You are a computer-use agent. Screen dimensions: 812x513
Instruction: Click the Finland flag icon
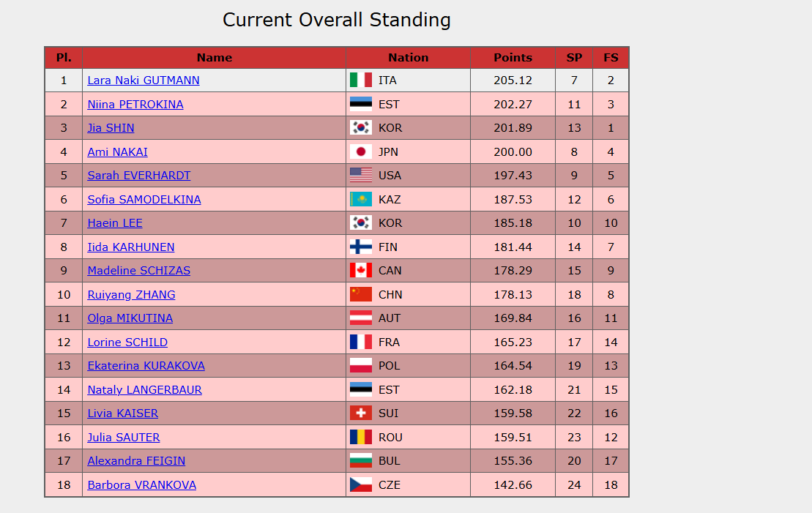pyautogui.click(x=361, y=247)
